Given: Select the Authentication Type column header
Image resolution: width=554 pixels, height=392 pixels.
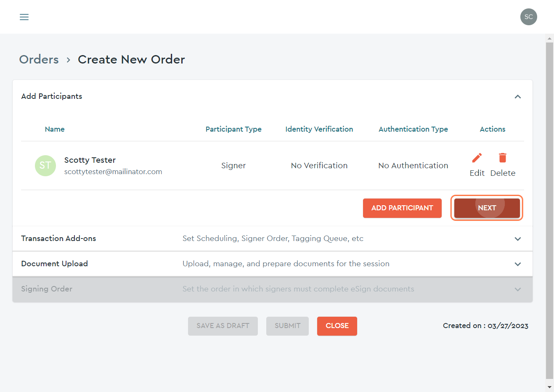Looking at the screenshot, I should [413, 129].
